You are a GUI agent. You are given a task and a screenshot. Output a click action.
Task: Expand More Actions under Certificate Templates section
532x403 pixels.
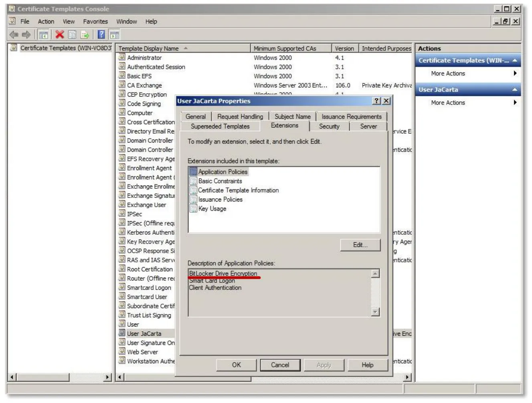(x=468, y=73)
